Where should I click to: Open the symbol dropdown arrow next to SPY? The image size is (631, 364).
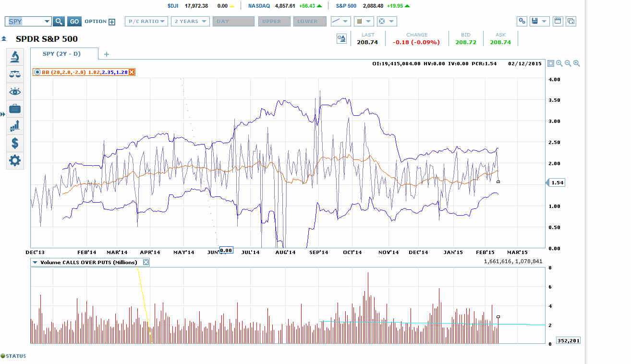[47, 22]
